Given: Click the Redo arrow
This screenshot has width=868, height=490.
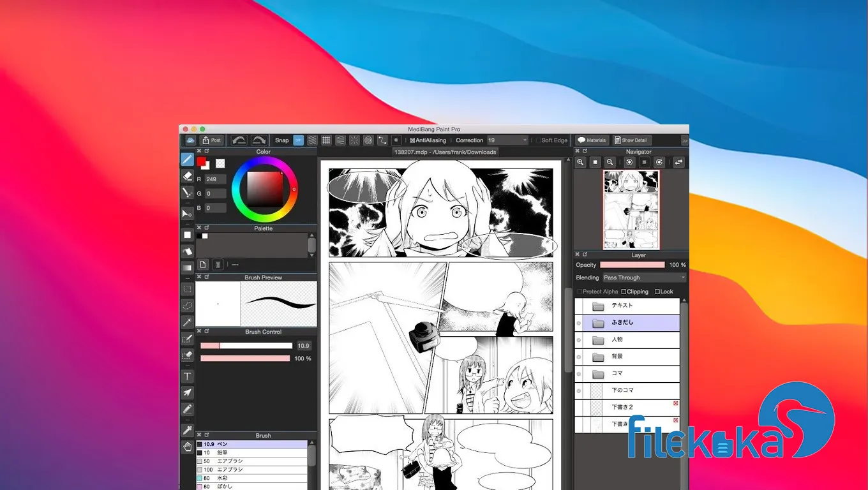Looking at the screenshot, I should pyautogui.click(x=259, y=140).
